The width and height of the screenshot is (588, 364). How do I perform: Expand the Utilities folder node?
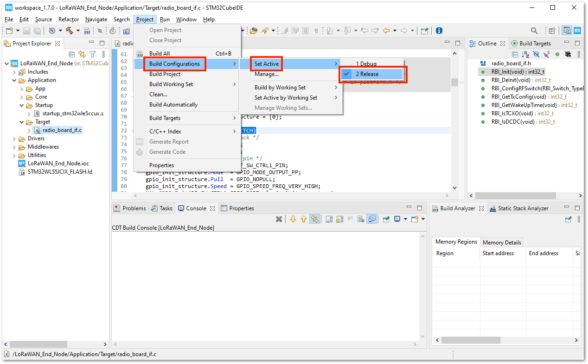pyautogui.click(x=14, y=155)
